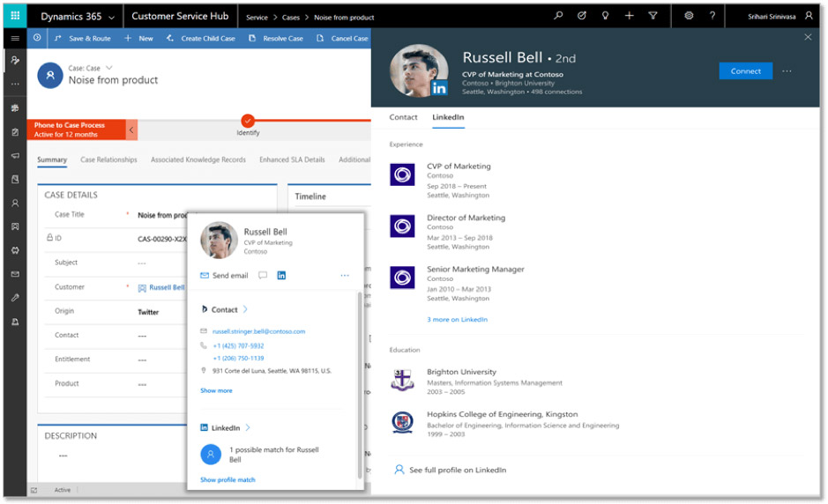The image size is (828, 504).
Task: Go to Service breadcrumb
Action: click(257, 18)
